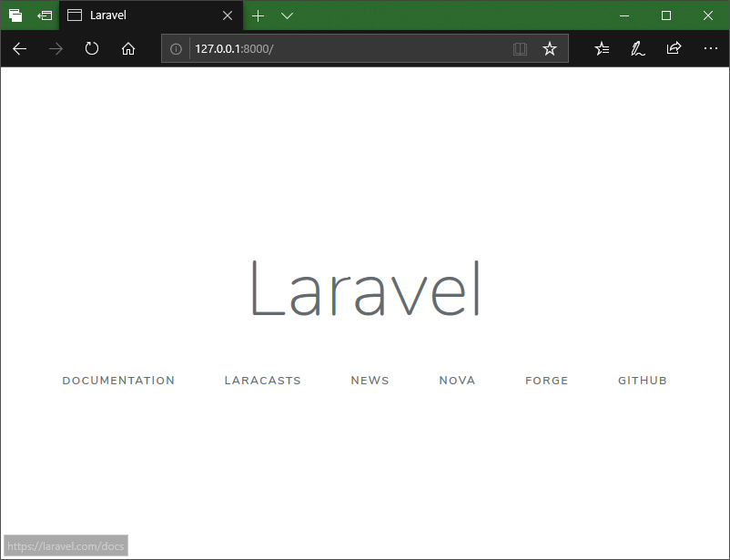This screenshot has width=730, height=560.
Task: Minimize the browser window
Action: click(624, 15)
